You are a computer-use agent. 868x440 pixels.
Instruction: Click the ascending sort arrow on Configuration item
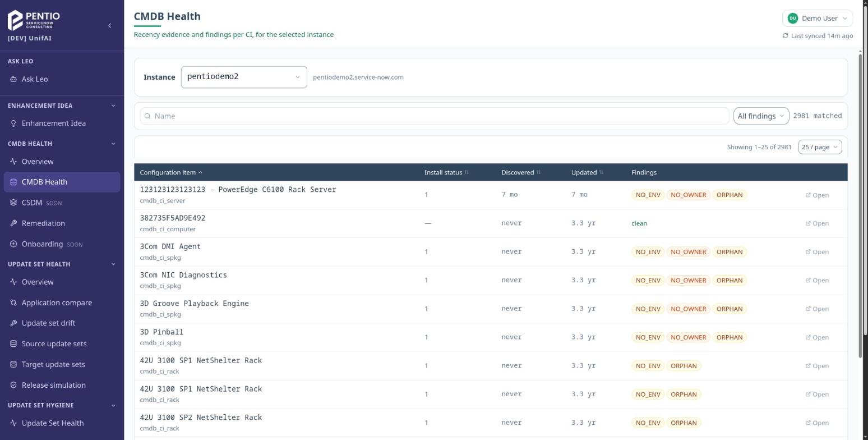pos(200,172)
